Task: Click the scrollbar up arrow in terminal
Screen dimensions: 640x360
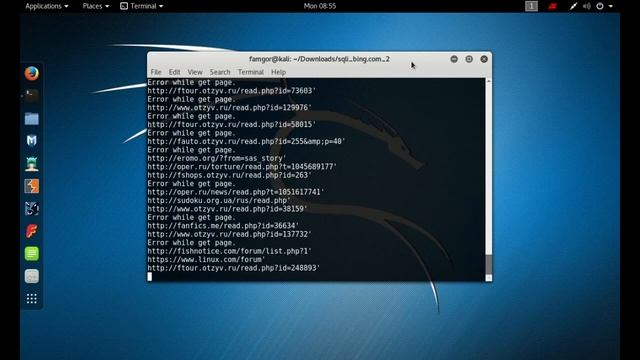Action: [x=489, y=81]
